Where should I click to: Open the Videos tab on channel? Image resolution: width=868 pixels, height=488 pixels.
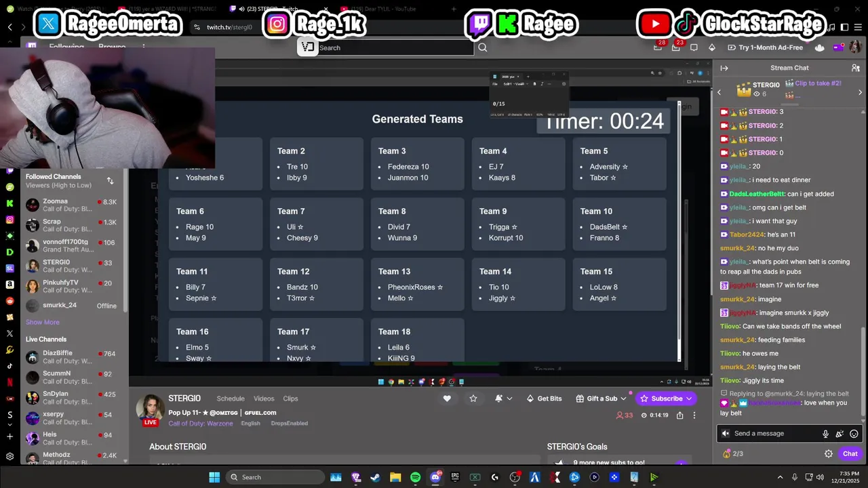pyautogui.click(x=264, y=399)
